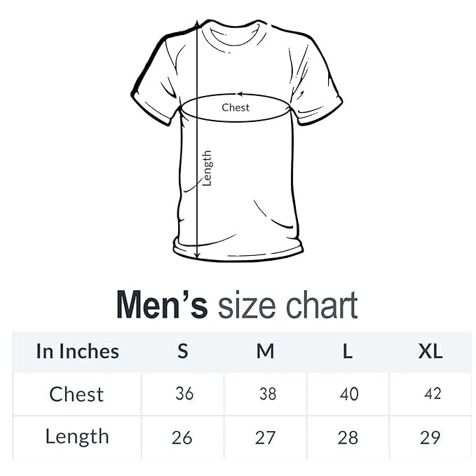Viewport: 476px width, 476px height.
Task: Click the length value 29 for size XL
Action: coord(430,437)
